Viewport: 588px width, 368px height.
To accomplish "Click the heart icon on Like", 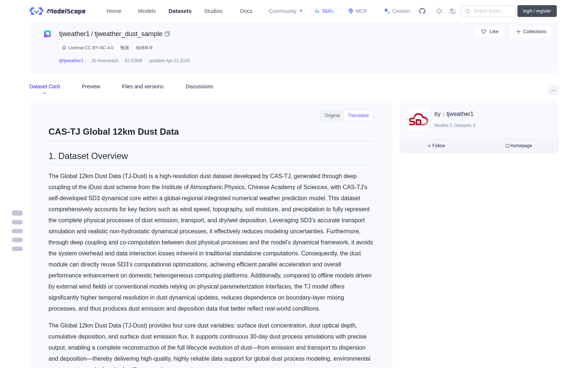I will tap(484, 32).
